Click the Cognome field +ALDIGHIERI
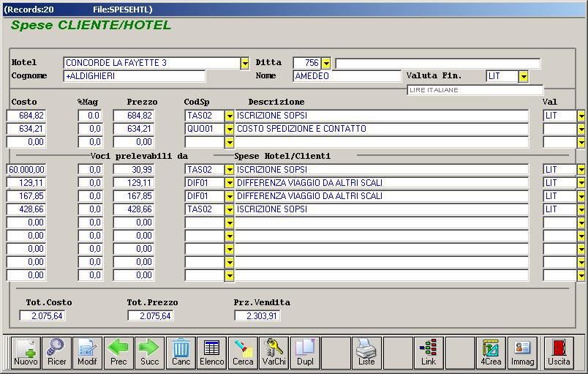 coord(135,76)
